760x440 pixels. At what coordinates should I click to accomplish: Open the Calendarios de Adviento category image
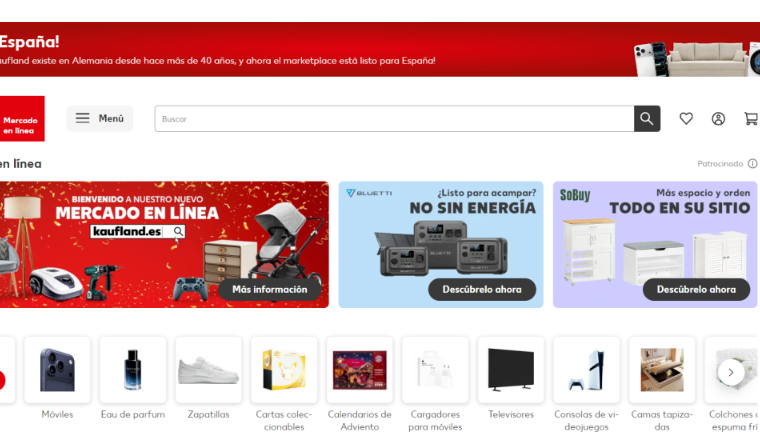pyautogui.click(x=360, y=370)
